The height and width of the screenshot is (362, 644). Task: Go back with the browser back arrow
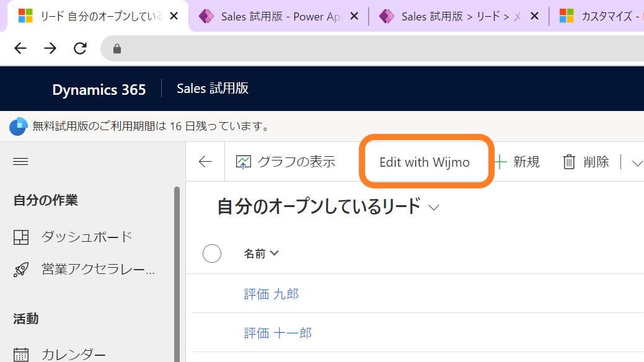[x=20, y=48]
